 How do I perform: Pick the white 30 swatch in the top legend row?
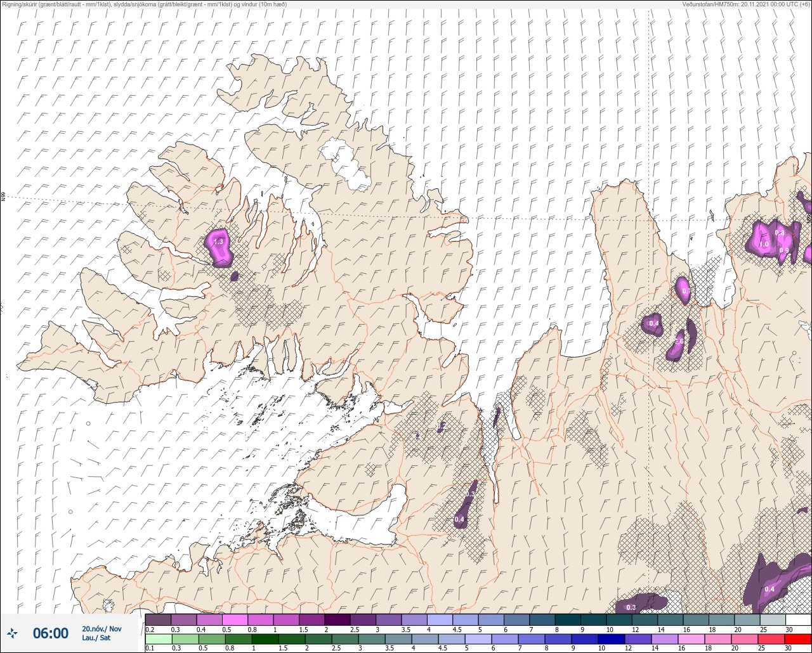tap(797, 619)
